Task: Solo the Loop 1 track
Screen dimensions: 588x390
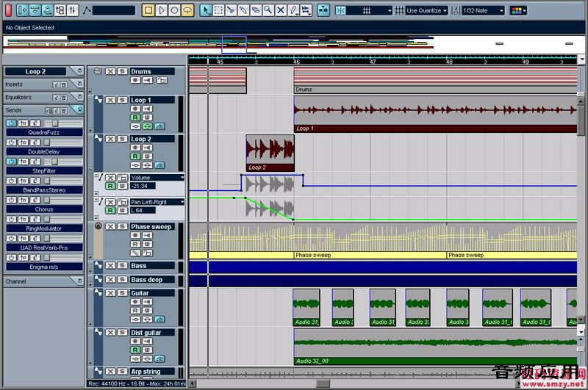Action: tap(122, 100)
